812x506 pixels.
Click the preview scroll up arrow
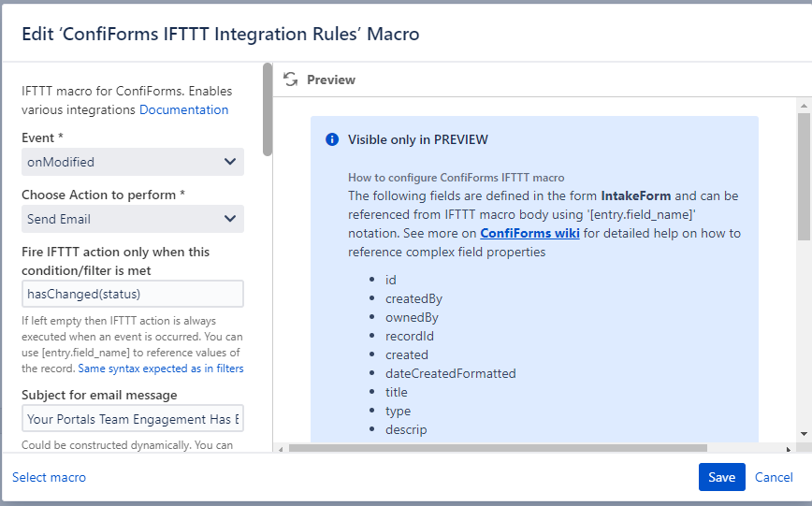tap(804, 106)
